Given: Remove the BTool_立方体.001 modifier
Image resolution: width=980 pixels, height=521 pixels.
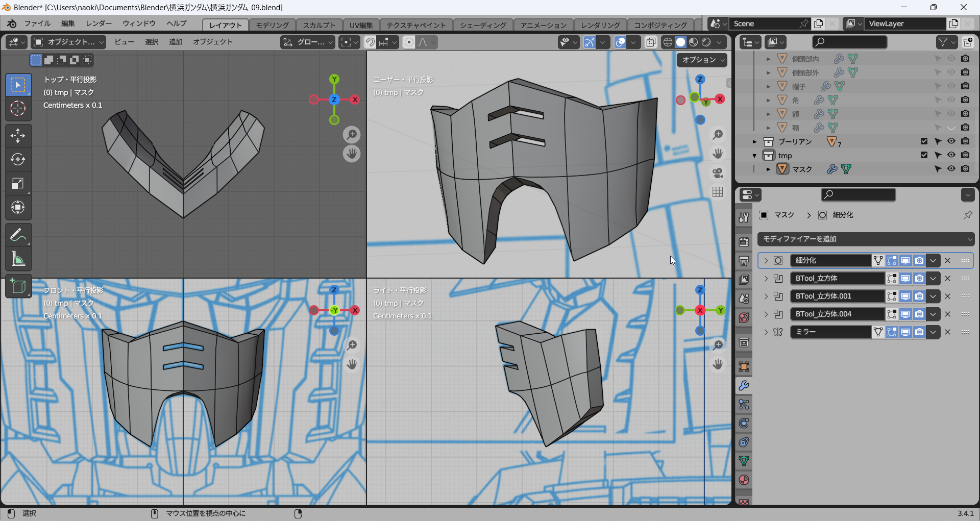Looking at the screenshot, I should click(x=947, y=296).
